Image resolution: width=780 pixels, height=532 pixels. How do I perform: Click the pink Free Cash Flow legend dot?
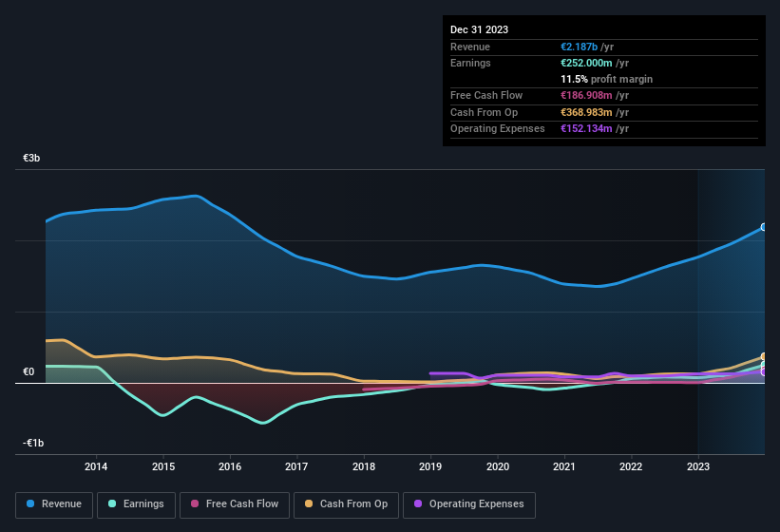[196, 504]
